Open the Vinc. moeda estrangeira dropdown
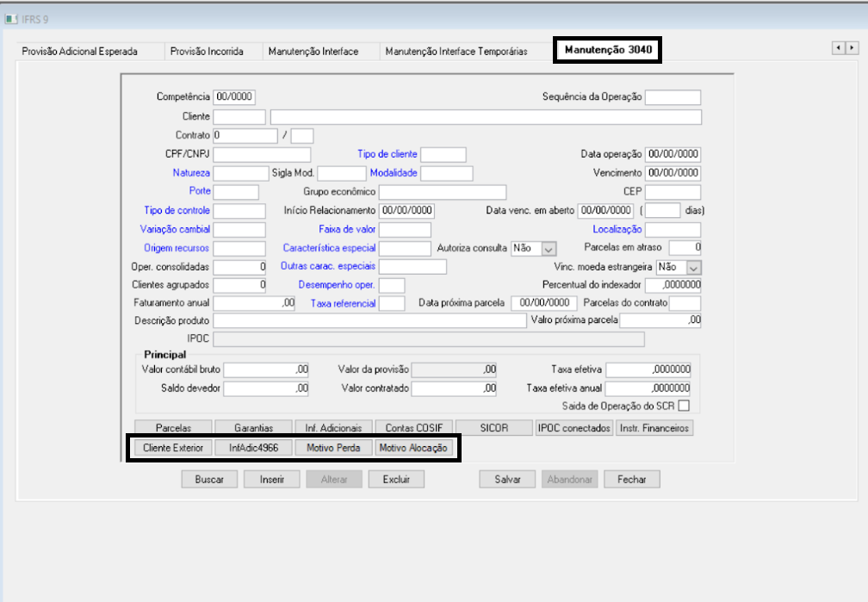 [x=694, y=268]
